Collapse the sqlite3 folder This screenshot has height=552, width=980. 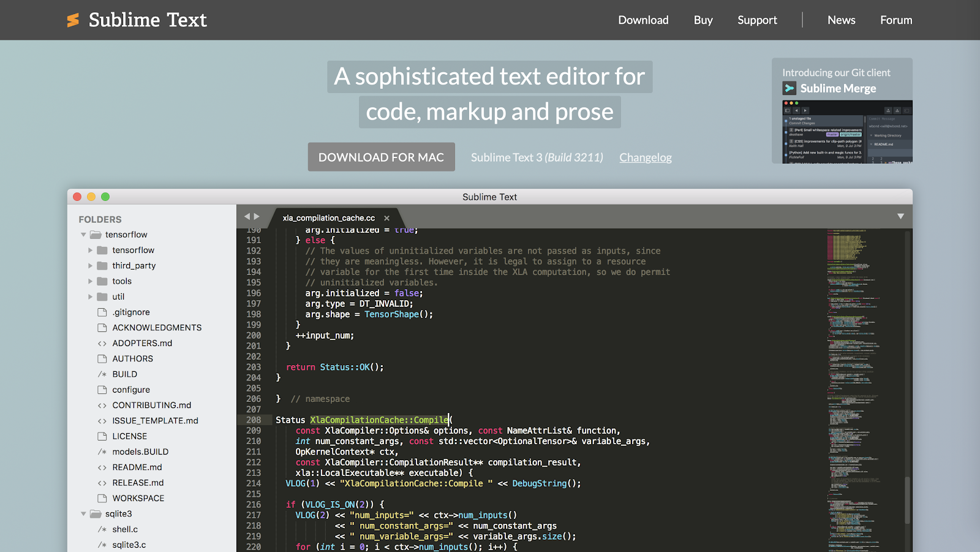(83, 514)
